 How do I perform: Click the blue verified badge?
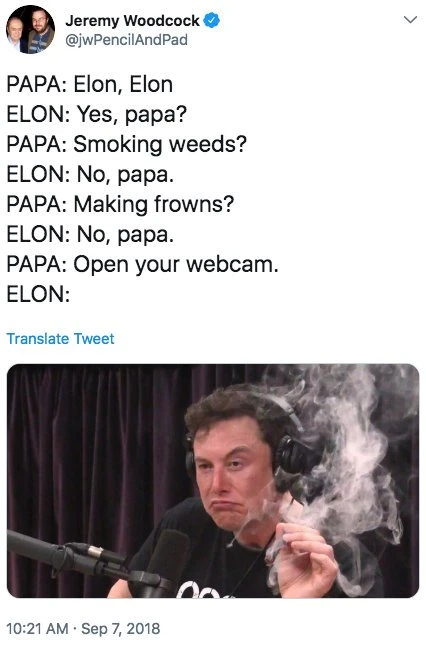coord(212,20)
